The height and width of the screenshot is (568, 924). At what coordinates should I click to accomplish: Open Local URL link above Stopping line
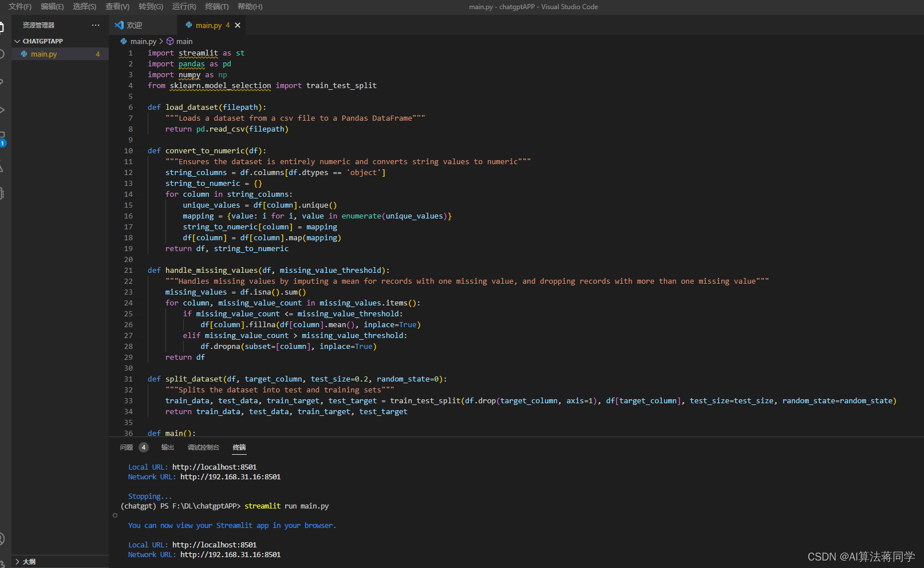coord(214,467)
